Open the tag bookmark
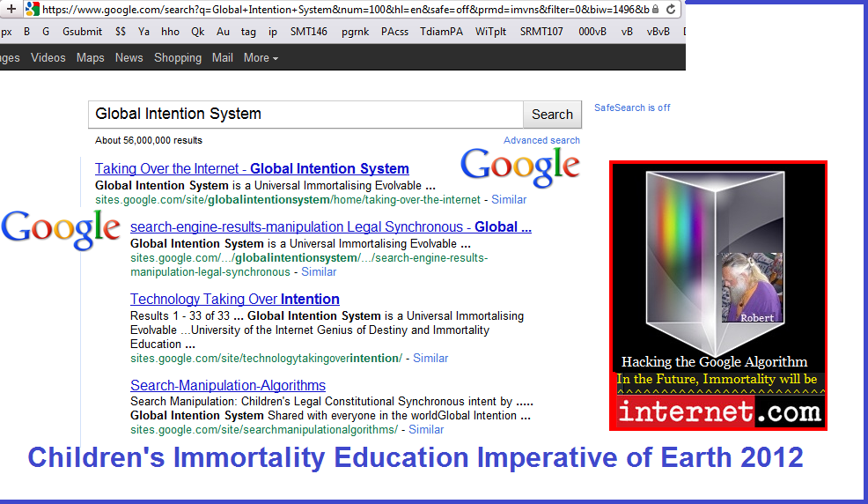The width and height of the screenshot is (868, 504). coord(248,32)
